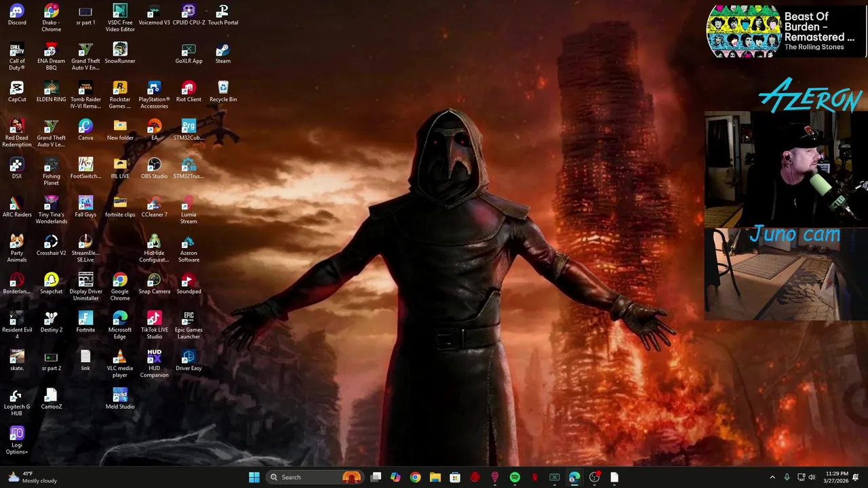Select the CapCut desktop icon
The height and width of the screenshot is (488, 868).
pyautogui.click(x=17, y=92)
